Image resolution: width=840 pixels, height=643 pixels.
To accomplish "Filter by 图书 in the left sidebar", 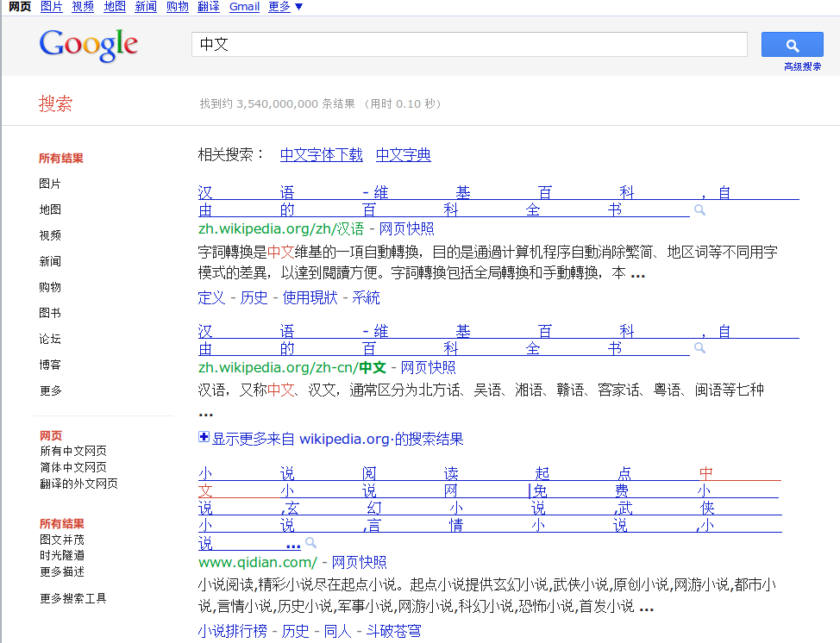I will (50, 313).
